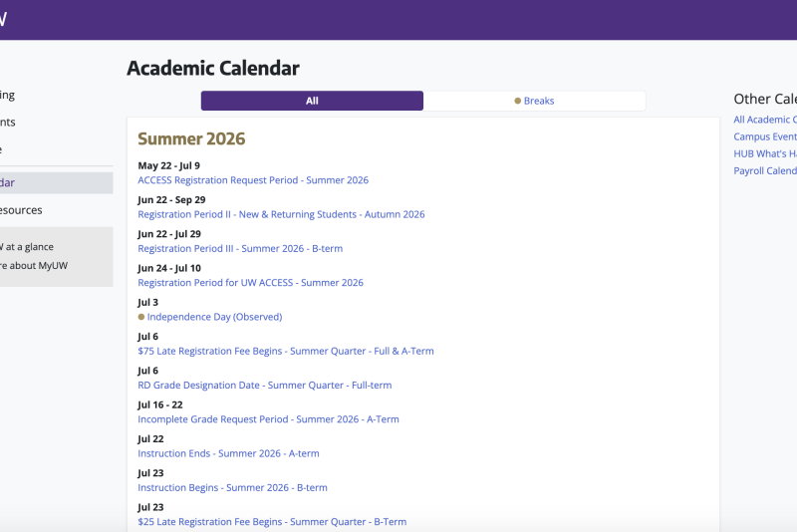Open Instruction Ends A-term link
Image resolution: width=797 pixels, height=532 pixels.
click(229, 453)
